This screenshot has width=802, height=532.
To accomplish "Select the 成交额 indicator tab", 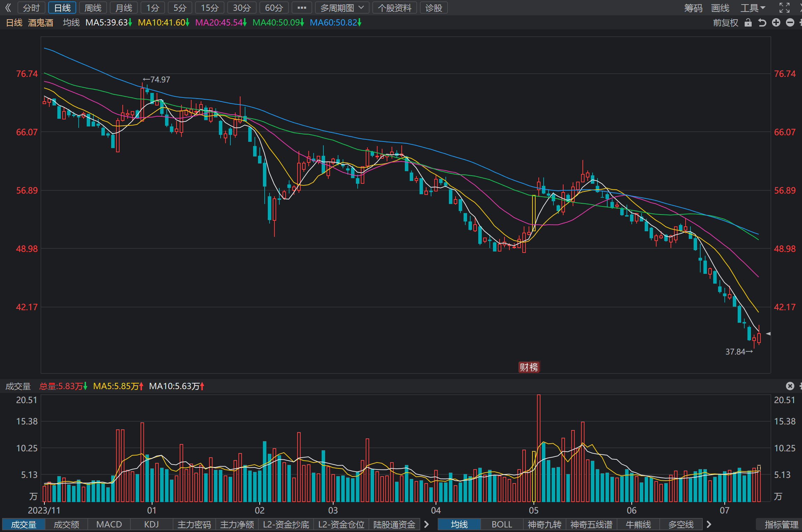I will pos(66,524).
